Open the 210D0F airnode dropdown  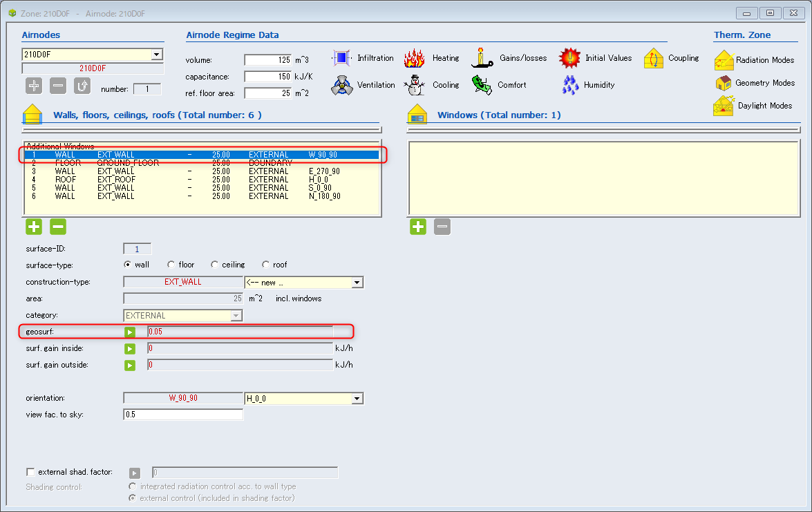156,55
